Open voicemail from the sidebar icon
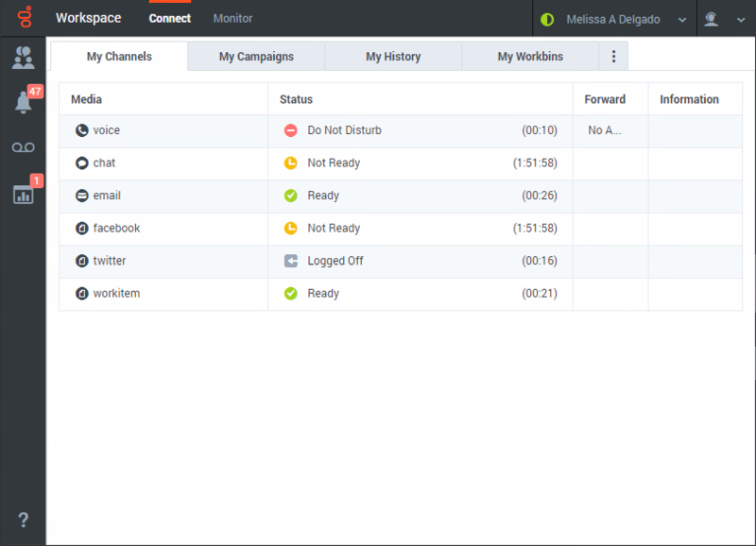756x546 pixels. [23, 146]
